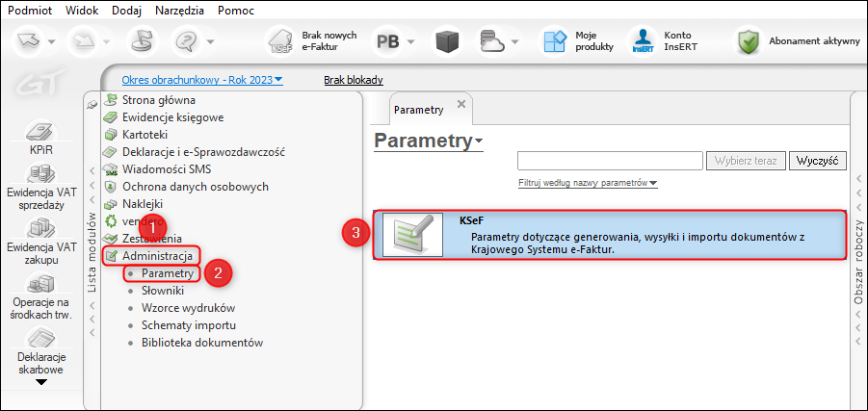Open Ewidencja VAT zakupu shortcut
This screenshot has width=868, height=411.
click(x=40, y=229)
